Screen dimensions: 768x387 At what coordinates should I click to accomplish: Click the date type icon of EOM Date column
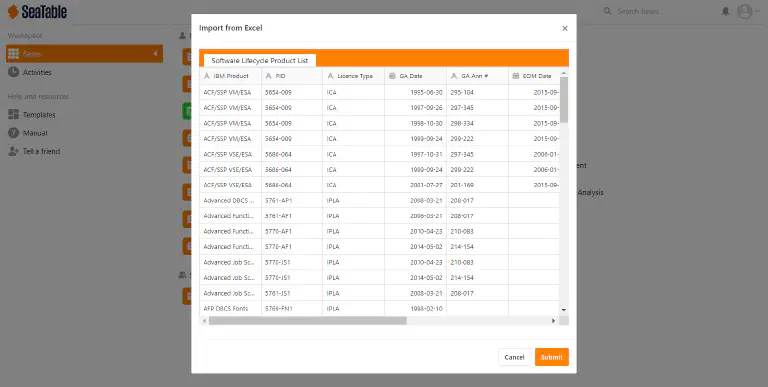tap(515, 76)
